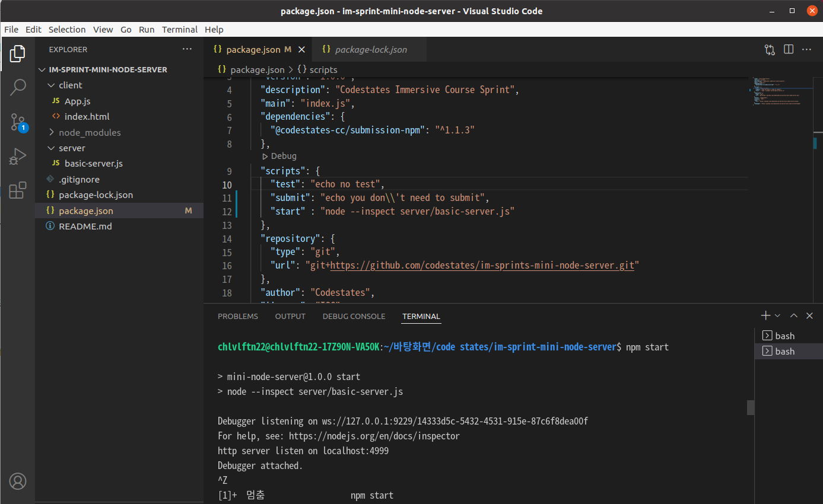
Task: Click the "author" key on line 18
Action: (281, 292)
